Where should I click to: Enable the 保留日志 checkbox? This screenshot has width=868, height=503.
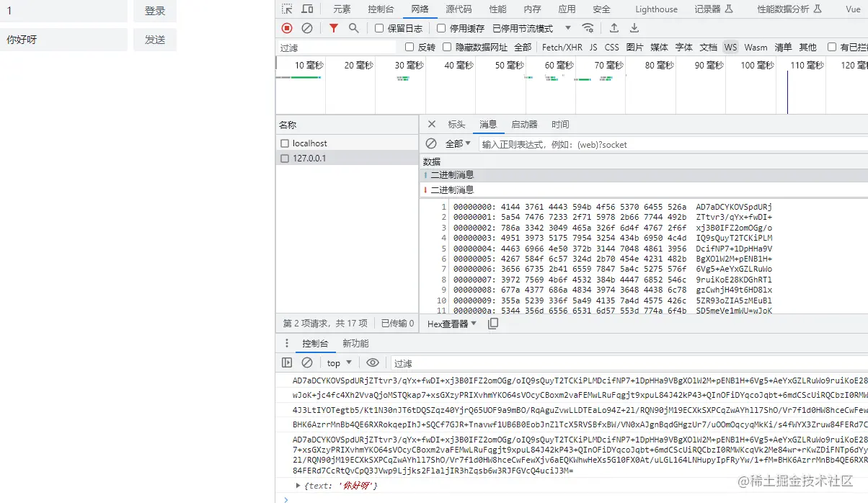(379, 28)
